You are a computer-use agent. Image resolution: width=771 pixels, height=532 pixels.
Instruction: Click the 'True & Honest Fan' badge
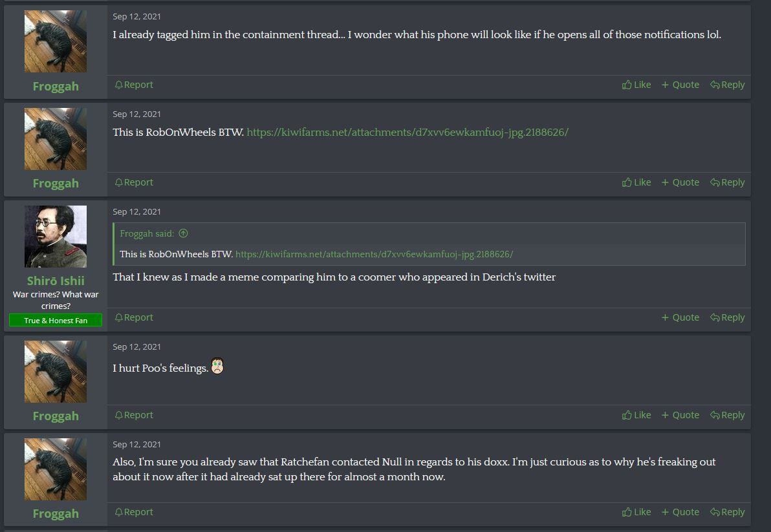56,320
